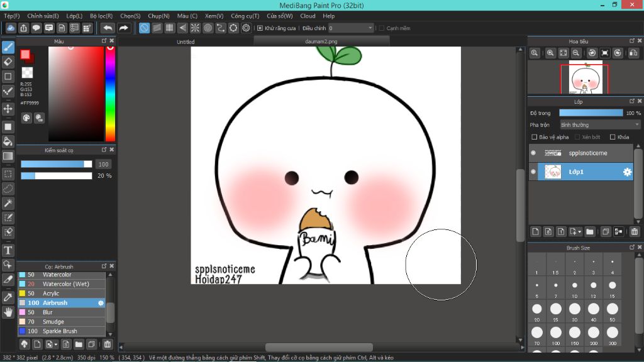Select the Lasso tool
Screen dimensions: 644x362
[8, 189]
